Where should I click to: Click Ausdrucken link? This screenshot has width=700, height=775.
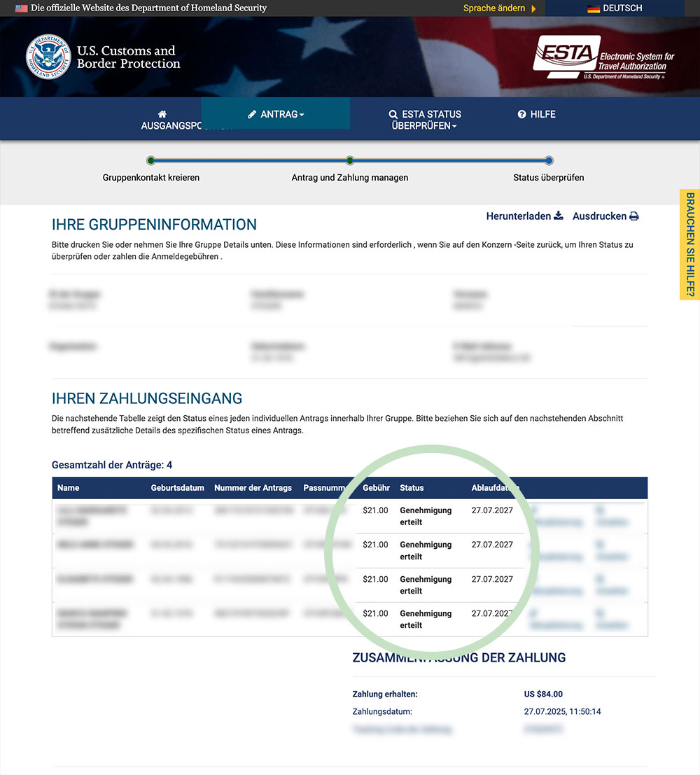click(605, 216)
